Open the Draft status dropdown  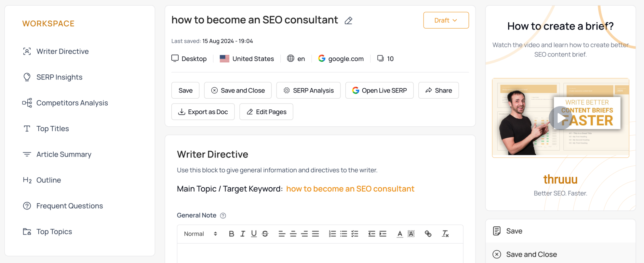446,20
